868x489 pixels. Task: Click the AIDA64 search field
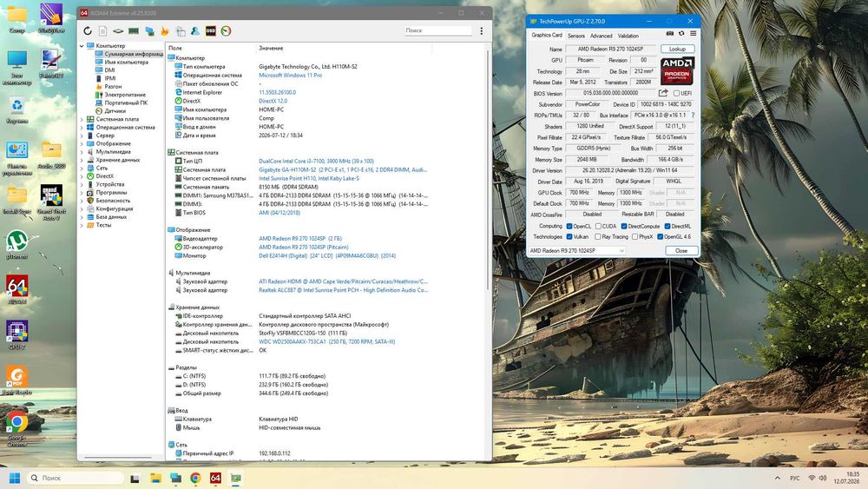pyautogui.click(x=437, y=31)
